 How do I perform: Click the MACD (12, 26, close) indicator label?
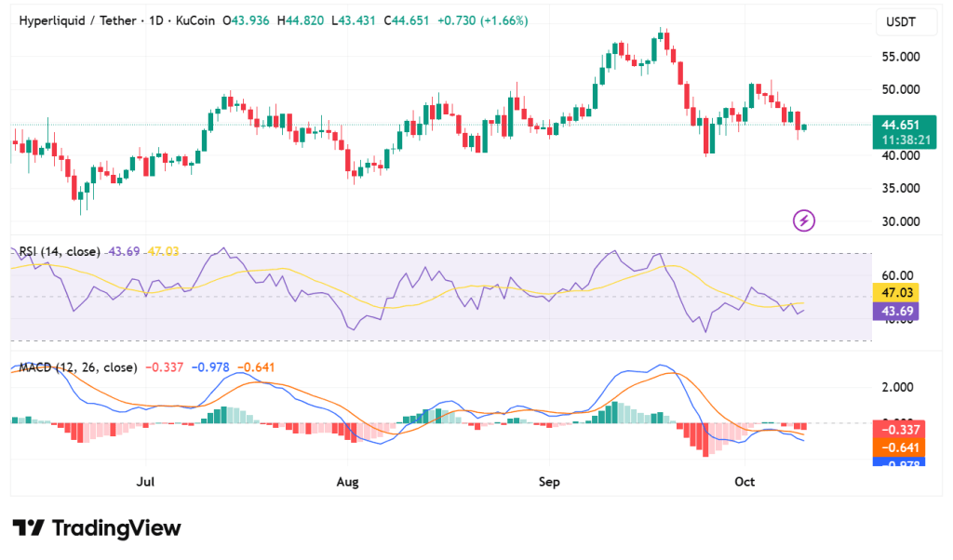(x=78, y=367)
